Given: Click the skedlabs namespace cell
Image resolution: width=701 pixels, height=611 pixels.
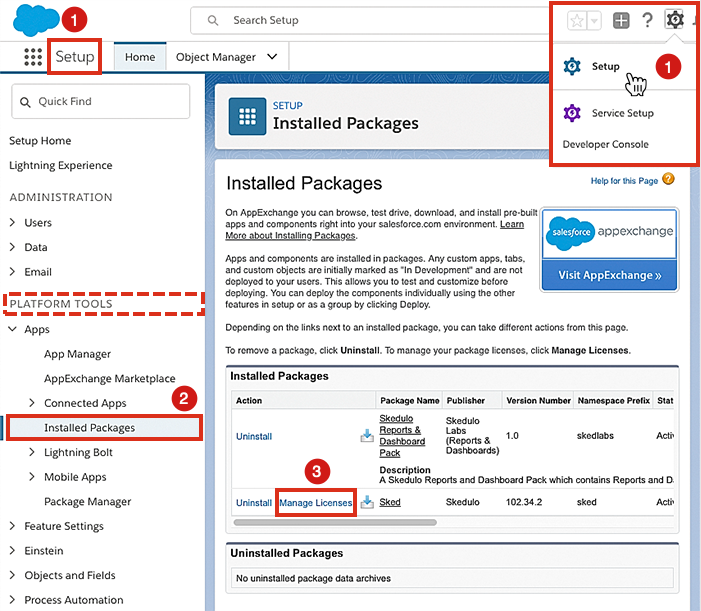Looking at the screenshot, I should 595,436.
